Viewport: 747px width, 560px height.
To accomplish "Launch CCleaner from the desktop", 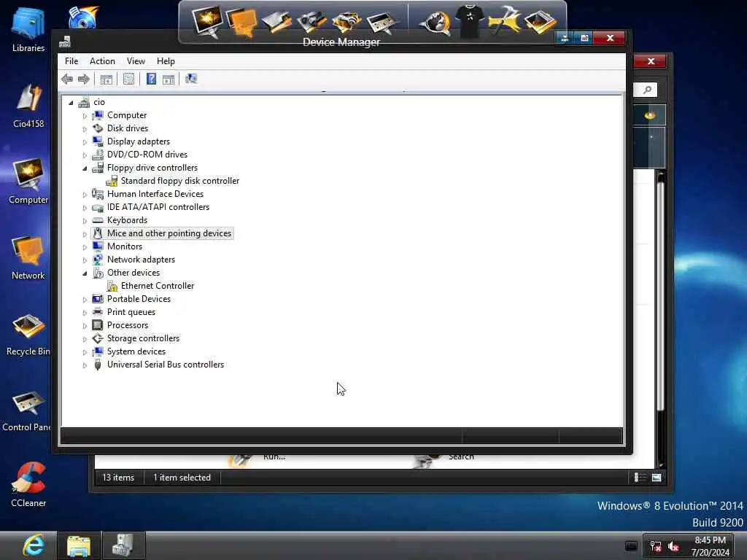I will click(28, 485).
